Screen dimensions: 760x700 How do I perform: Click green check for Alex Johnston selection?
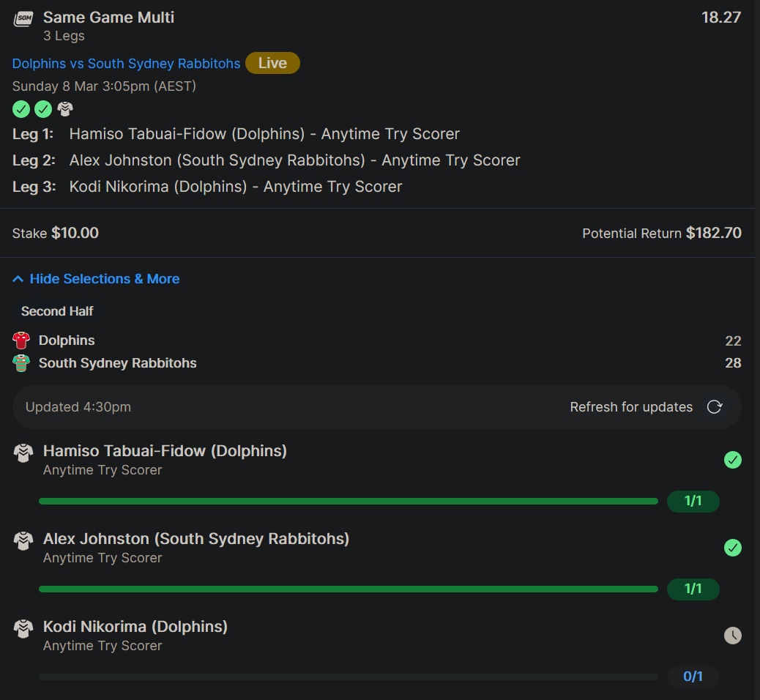coord(732,547)
